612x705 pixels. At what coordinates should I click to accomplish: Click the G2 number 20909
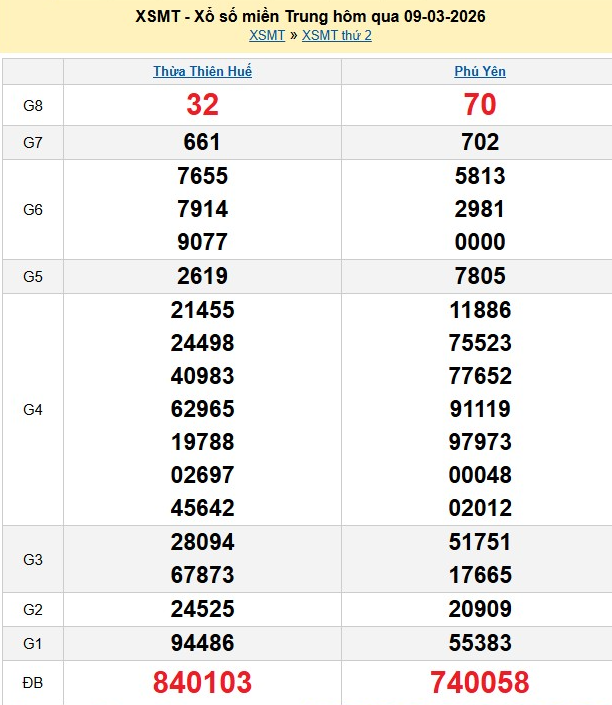click(x=480, y=609)
